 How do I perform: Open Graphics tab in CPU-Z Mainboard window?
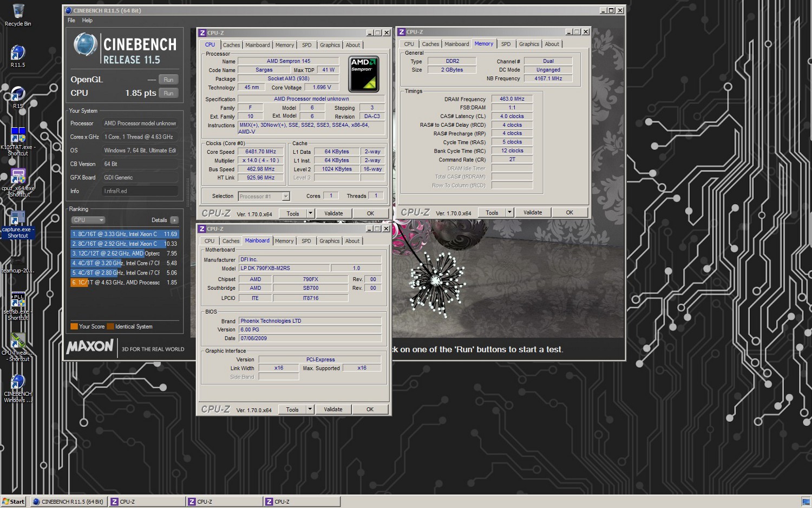click(x=329, y=241)
